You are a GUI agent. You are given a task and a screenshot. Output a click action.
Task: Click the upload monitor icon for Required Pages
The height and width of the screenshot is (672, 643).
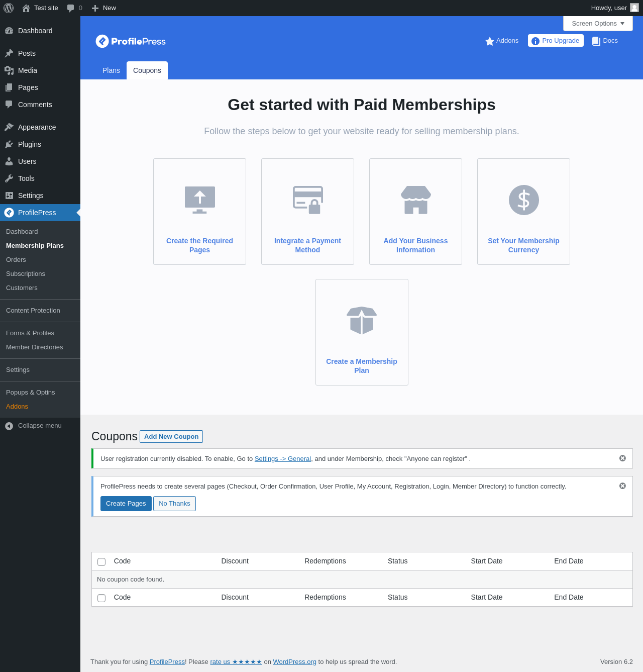coord(200,200)
